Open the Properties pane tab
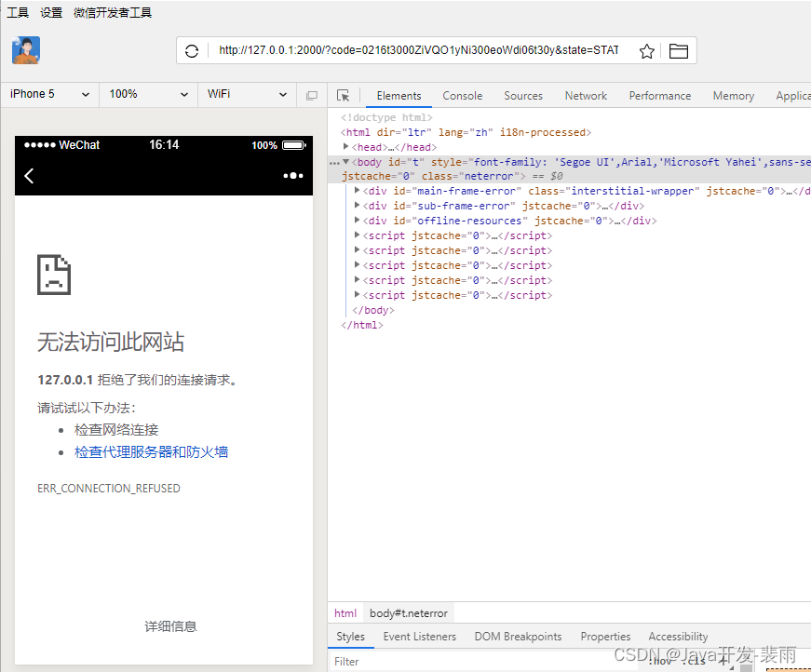811x672 pixels. (x=605, y=637)
